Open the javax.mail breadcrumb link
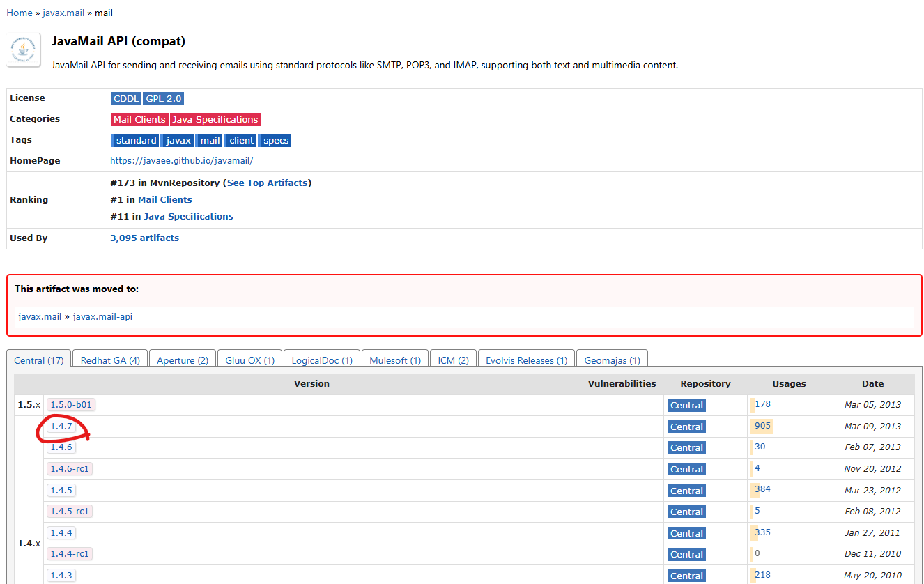This screenshot has width=924, height=584. coord(63,13)
